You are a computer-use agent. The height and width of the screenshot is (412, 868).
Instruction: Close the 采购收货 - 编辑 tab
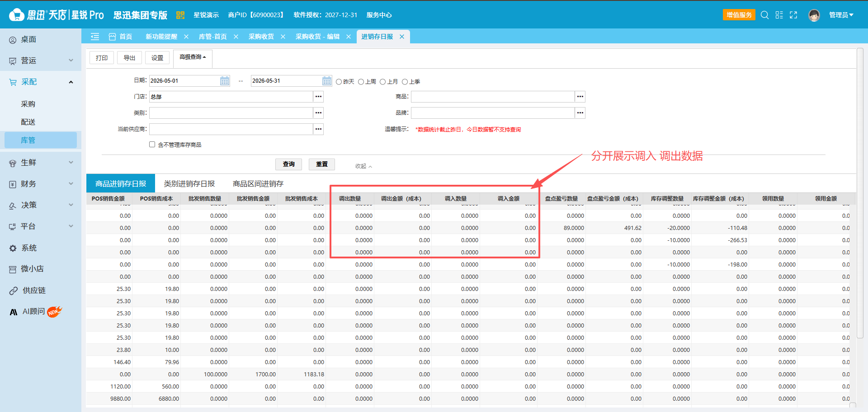(349, 37)
